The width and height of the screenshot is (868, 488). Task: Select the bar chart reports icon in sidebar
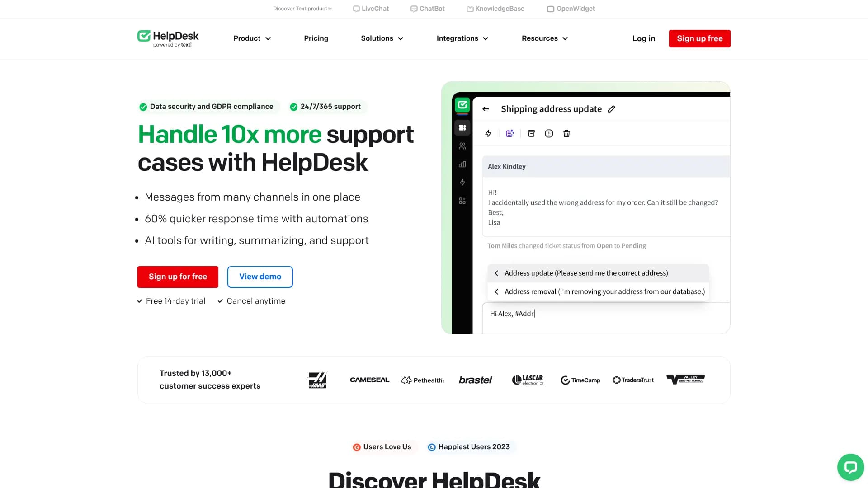point(462,164)
